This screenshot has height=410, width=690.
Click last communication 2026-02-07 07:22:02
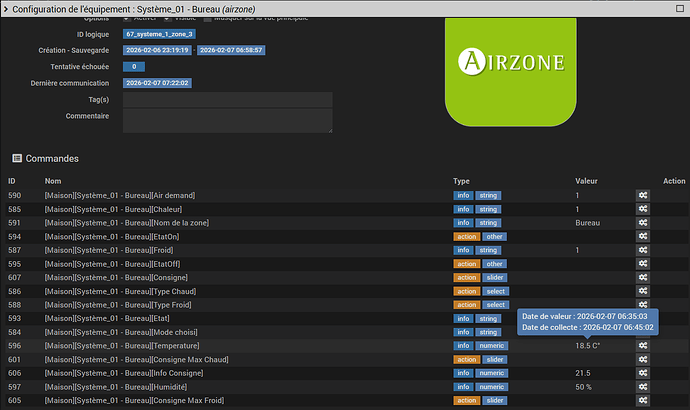click(x=157, y=83)
